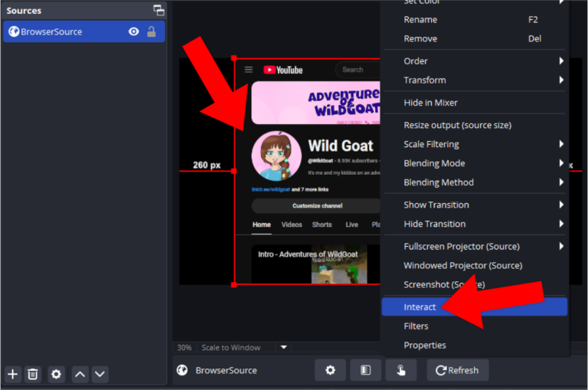This screenshot has width=588, height=390.
Task: Select the BrowserSource row in Sources
Action: click(84, 32)
